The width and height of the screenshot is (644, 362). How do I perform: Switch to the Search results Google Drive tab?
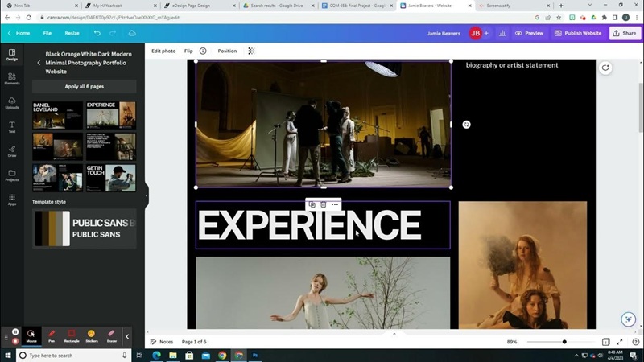click(278, 6)
